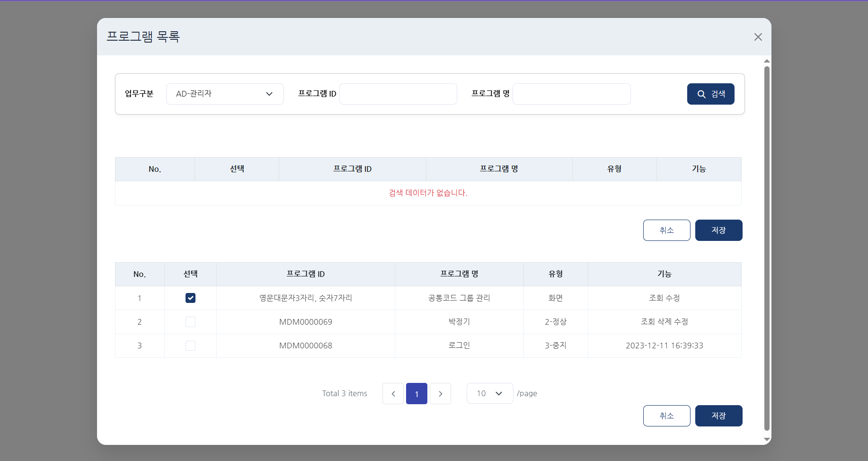Check the 선택 checkbox for 박정기 row

pos(190,322)
